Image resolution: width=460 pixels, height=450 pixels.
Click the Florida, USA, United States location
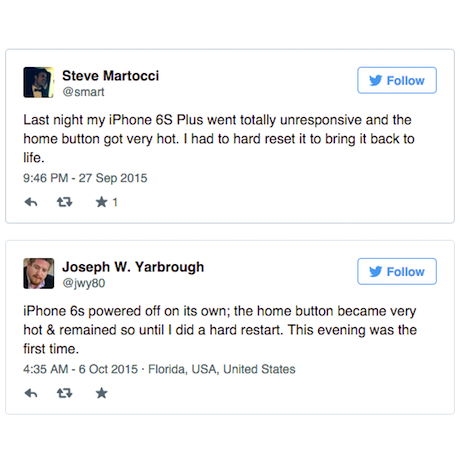222,369
